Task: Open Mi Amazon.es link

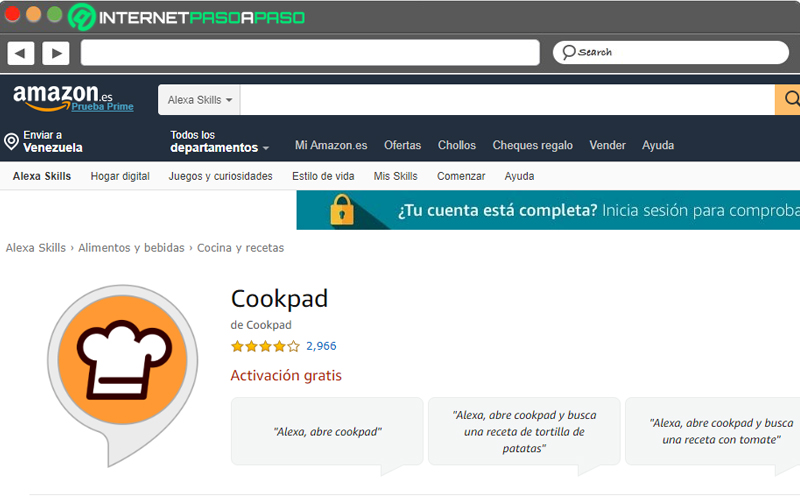Action: tap(331, 145)
